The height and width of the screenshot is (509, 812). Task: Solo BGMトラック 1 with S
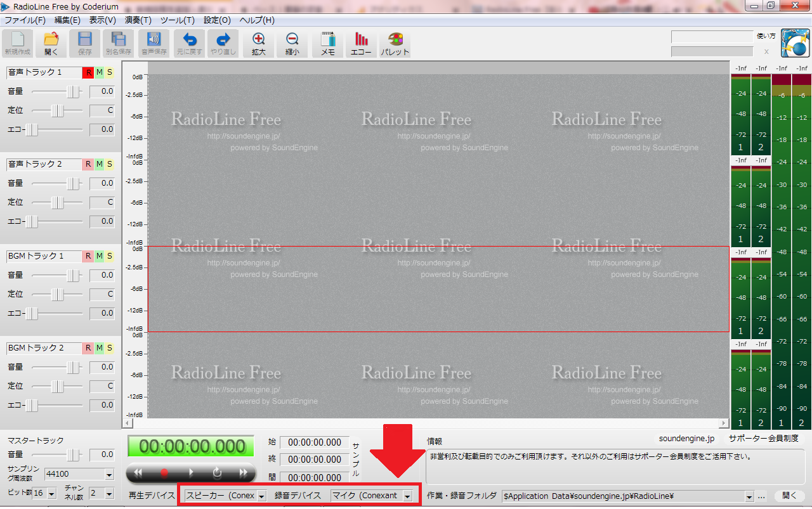[x=110, y=256]
